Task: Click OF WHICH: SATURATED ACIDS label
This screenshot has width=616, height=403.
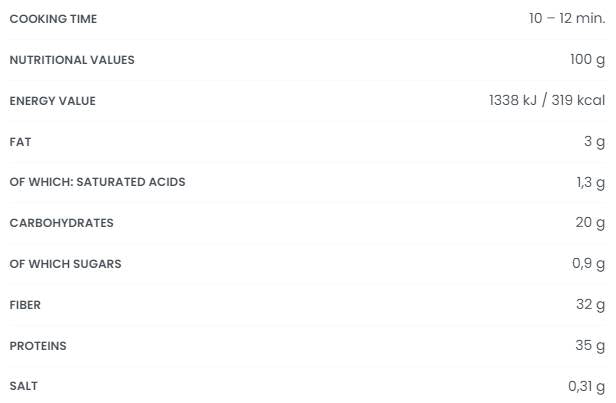Action: click(x=97, y=182)
